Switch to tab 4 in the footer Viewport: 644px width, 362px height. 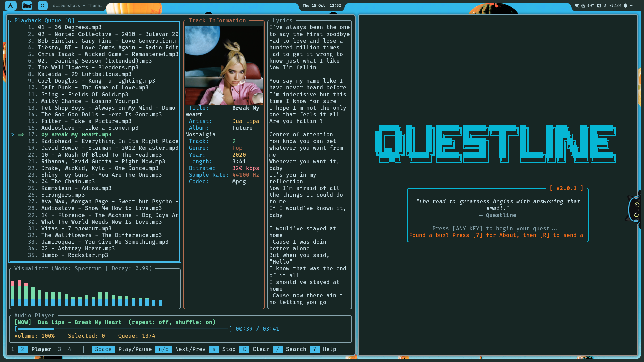pos(70,349)
